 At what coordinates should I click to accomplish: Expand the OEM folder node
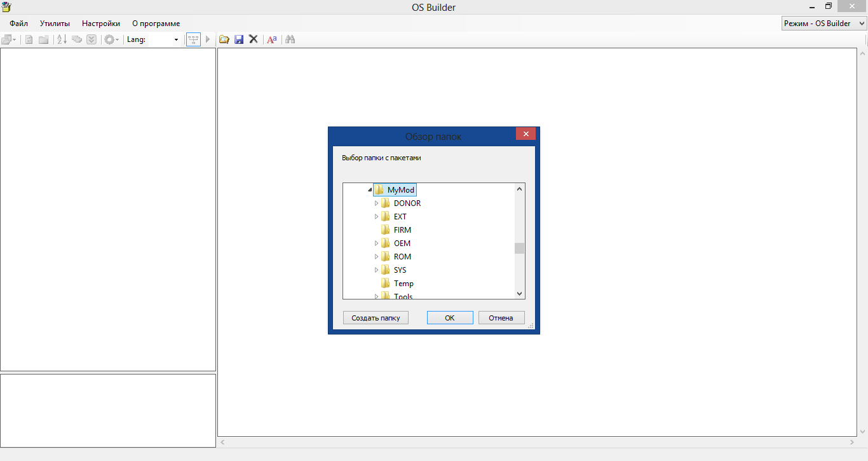click(x=376, y=244)
